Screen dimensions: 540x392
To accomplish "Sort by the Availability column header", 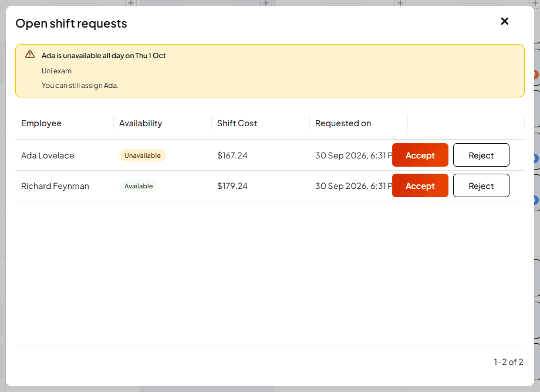I will 140,123.
